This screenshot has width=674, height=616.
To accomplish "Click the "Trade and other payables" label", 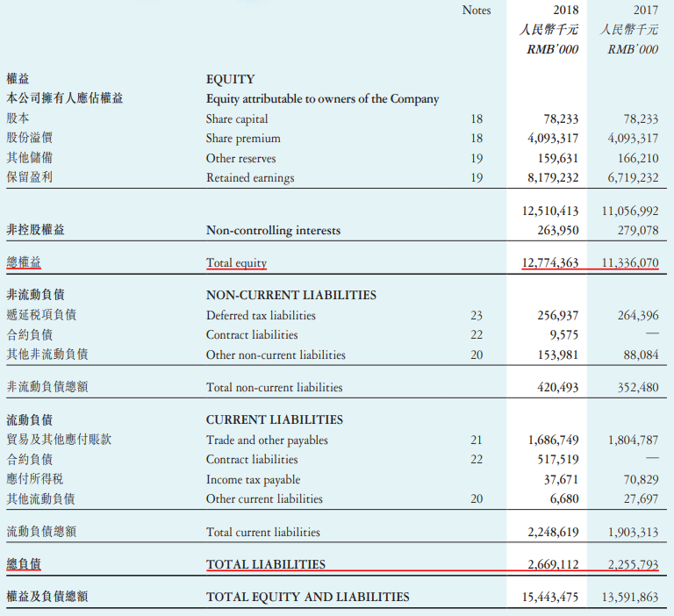I will coord(267,440).
